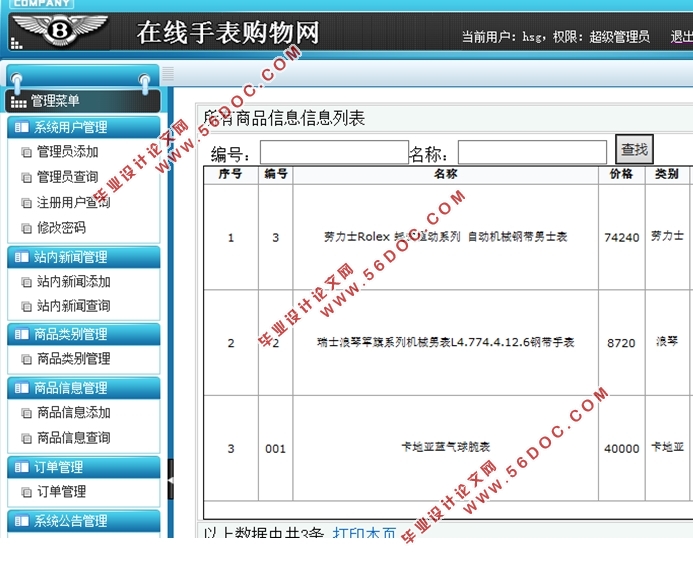This screenshot has height=575, width=693.
Task: Open 管理员添加 menu item
Action: tap(67, 152)
